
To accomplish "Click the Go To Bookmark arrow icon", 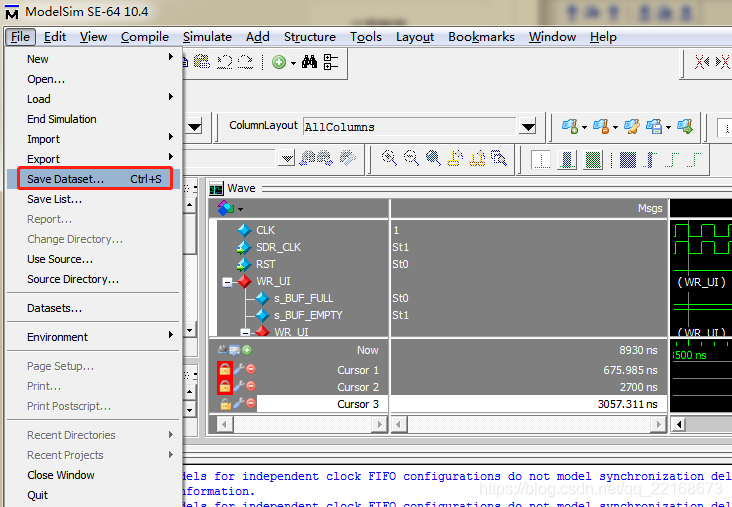I will tap(685, 126).
